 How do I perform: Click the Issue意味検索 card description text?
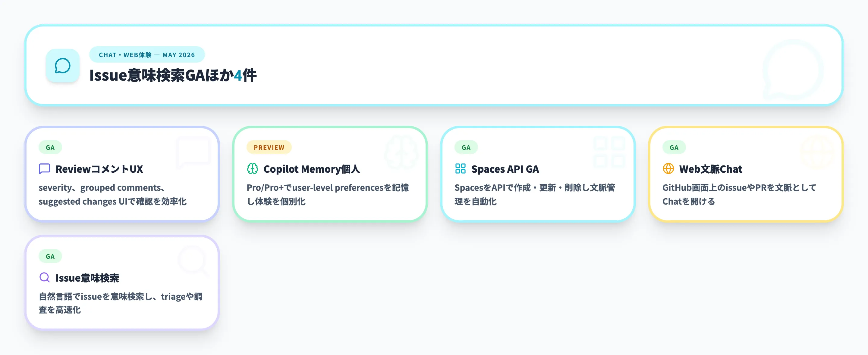pyautogui.click(x=121, y=303)
